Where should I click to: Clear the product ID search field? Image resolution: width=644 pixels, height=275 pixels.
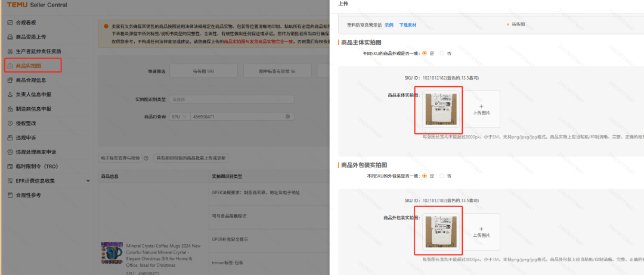(287, 117)
